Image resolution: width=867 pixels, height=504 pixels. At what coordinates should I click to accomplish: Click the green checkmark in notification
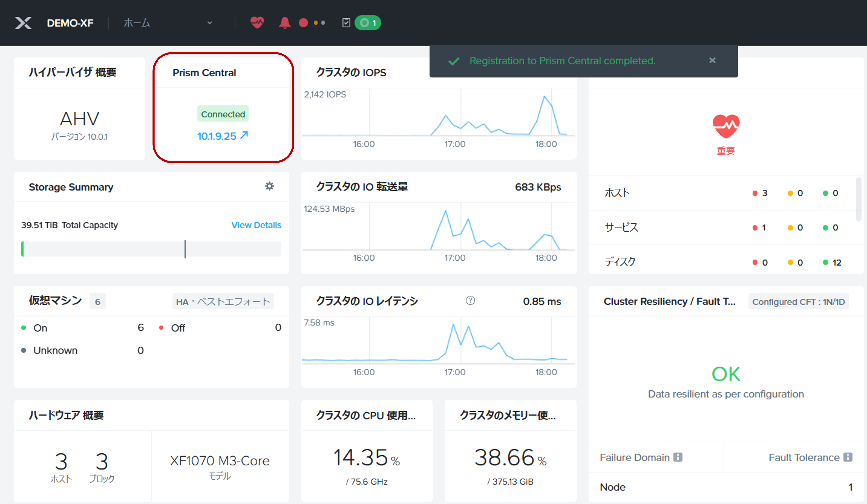454,61
